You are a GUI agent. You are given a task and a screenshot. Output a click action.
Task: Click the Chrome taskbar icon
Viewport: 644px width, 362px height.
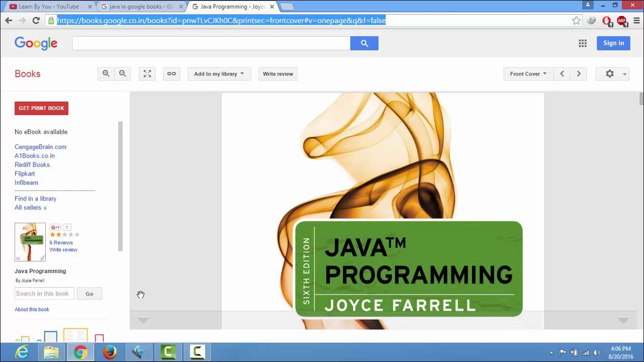80,352
